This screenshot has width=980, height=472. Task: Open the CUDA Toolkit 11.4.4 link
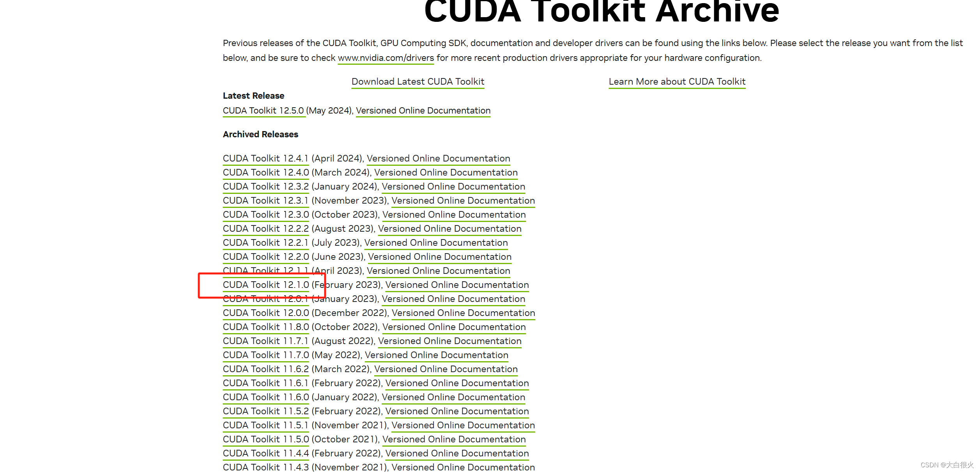point(266,454)
